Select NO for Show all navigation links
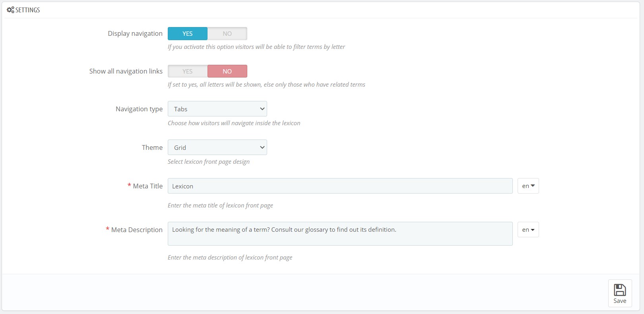This screenshot has height=314, width=644. [x=227, y=72]
